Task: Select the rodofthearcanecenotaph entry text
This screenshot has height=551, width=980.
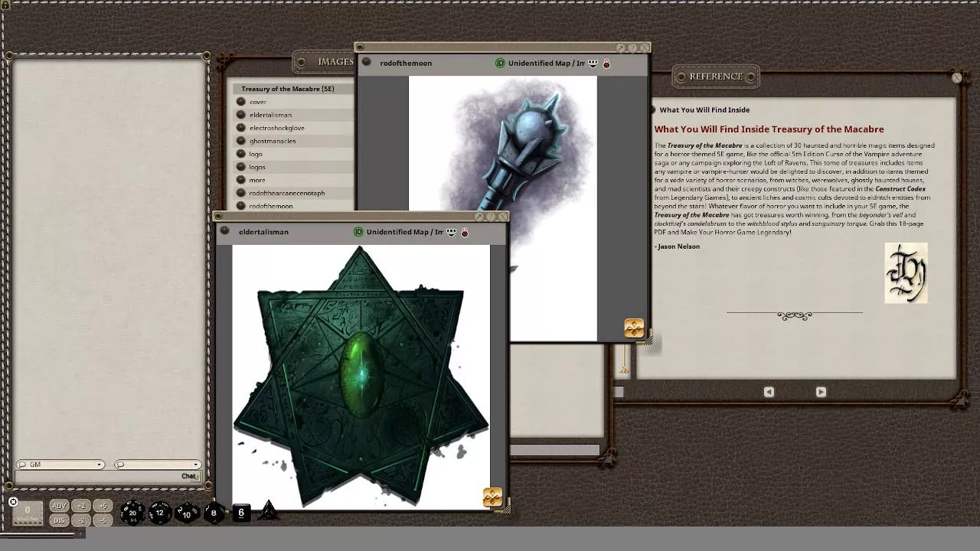Action: pyautogui.click(x=286, y=193)
